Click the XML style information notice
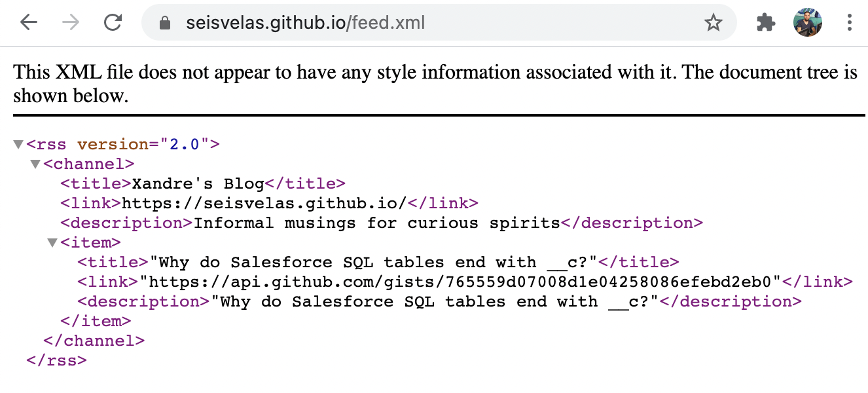The width and height of the screenshot is (868, 393). [x=435, y=84]
